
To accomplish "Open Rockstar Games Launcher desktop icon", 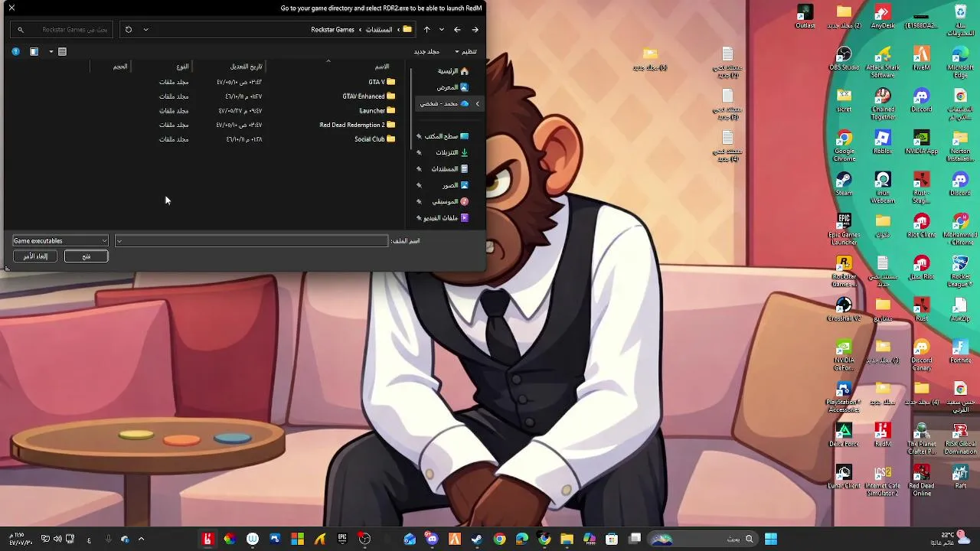I will pos(844,272).
